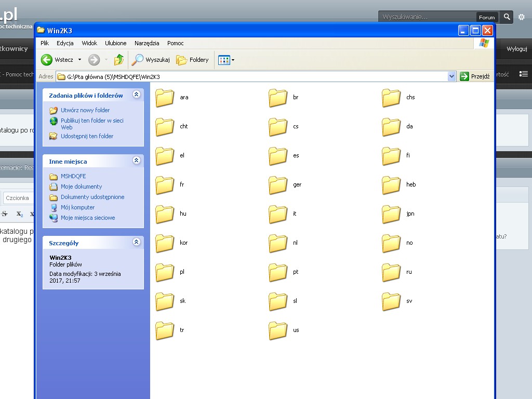Select the ara folder icon
The width and height of the screenshot is (532, 399).
click(x=165, y=98)
